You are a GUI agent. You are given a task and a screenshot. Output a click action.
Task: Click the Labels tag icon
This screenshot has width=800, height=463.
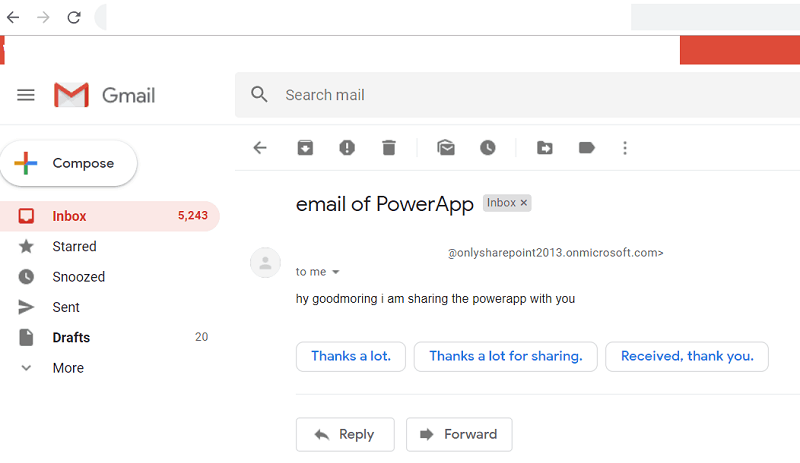pos(587,148)
